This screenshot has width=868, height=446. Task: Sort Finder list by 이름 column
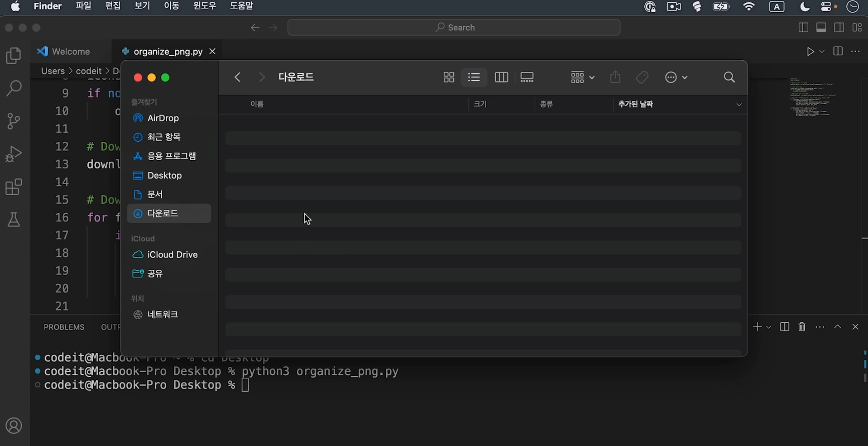click(257, 104)
